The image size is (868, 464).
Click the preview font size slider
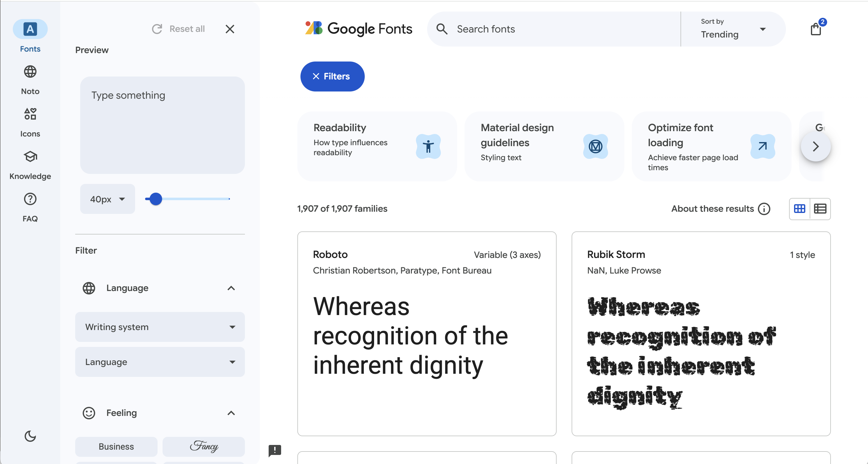click(x=187, y=199)
